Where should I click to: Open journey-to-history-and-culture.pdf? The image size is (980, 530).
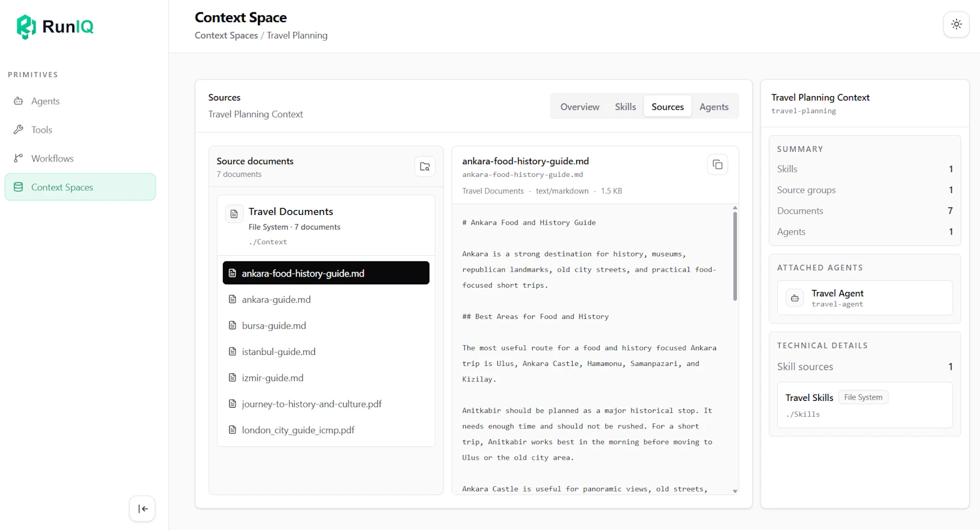click(326, 404)
